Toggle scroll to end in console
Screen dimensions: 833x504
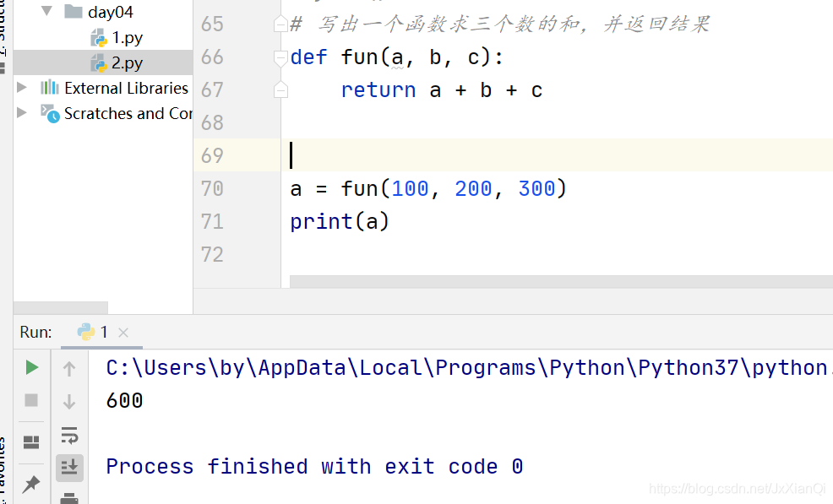click(x=69, y=468)
